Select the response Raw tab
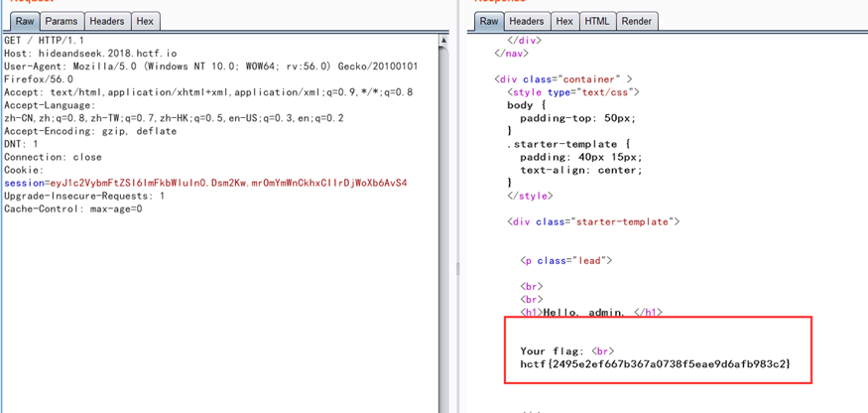The height and width of the screenshot is (413, 868). pos(488,21)
